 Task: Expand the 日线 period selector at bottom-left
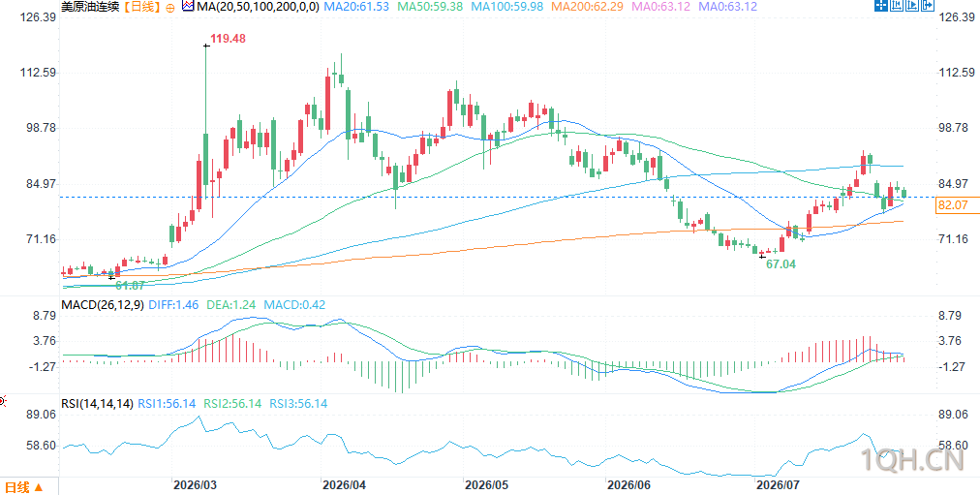point(24,487)
